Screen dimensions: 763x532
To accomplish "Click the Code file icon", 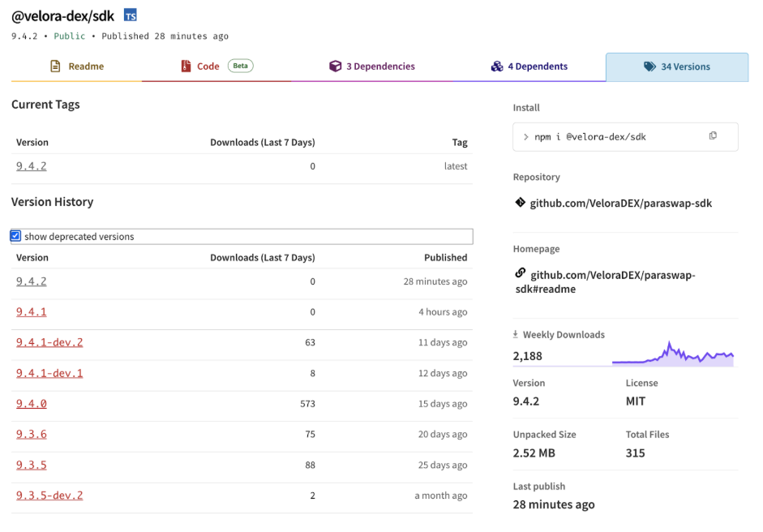I will coord(186,66).
